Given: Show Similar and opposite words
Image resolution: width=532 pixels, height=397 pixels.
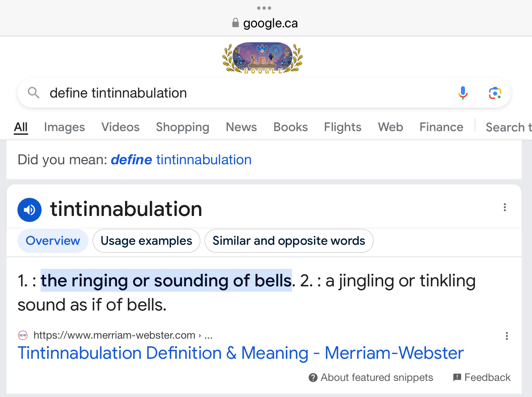Looking at the screenshot, I should point(289,241).
